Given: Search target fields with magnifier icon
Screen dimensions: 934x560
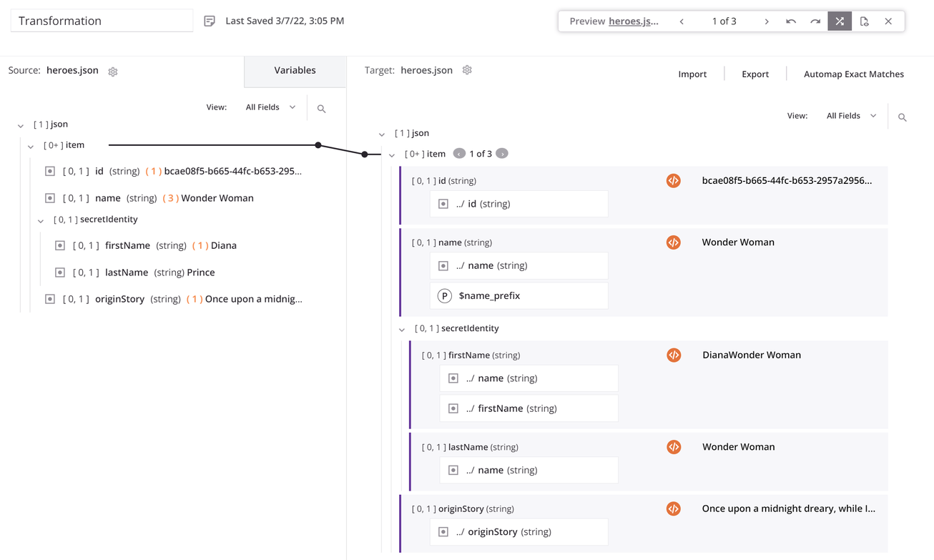Looking at the screenshot, I should (x=903, y=117).
